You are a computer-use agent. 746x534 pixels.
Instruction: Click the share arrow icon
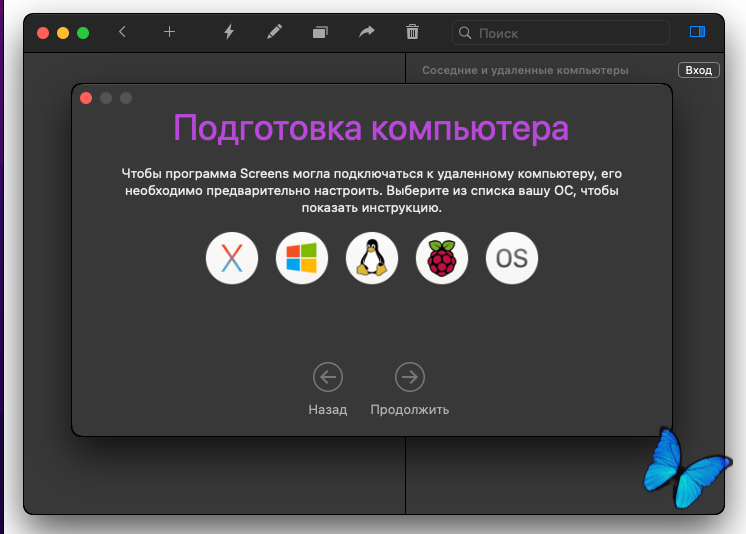coord(366,32)
